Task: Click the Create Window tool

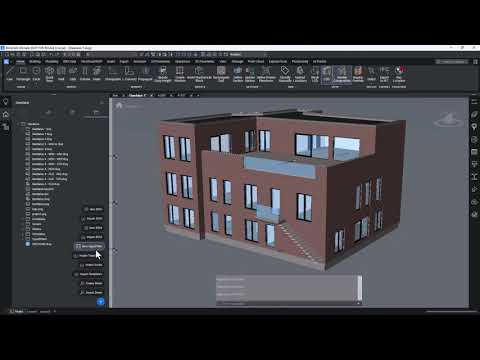Action: [x=180, y=74]
